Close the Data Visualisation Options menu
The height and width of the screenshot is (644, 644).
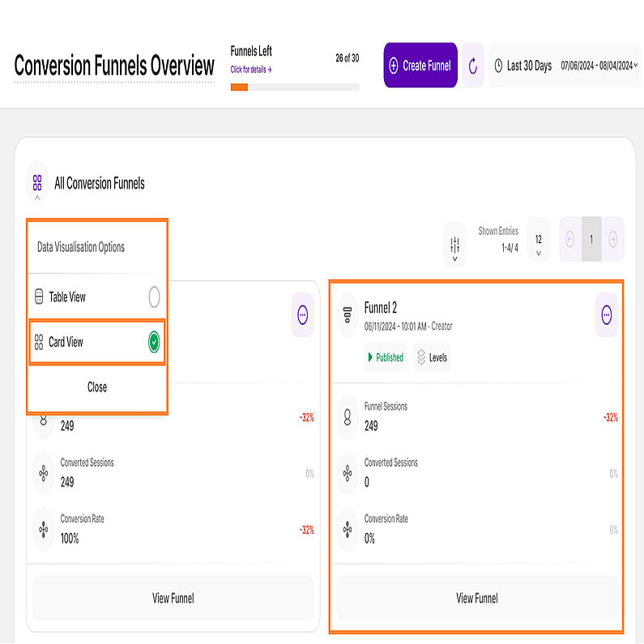coord(97,387)
